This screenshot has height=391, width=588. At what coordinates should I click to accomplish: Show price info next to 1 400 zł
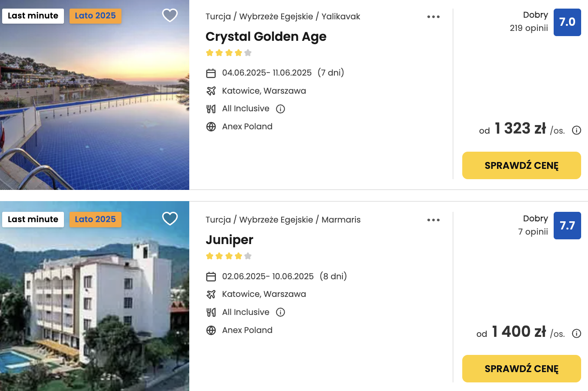(x=577, y=333)
